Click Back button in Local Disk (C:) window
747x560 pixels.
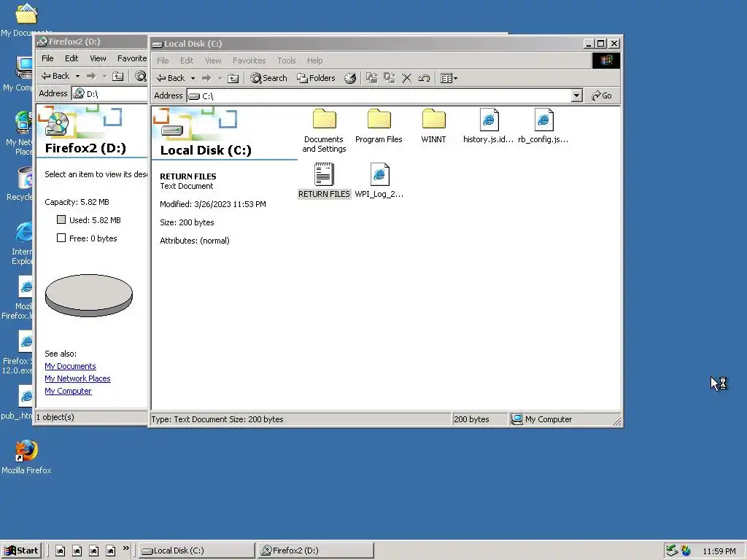tap(171, 78)
